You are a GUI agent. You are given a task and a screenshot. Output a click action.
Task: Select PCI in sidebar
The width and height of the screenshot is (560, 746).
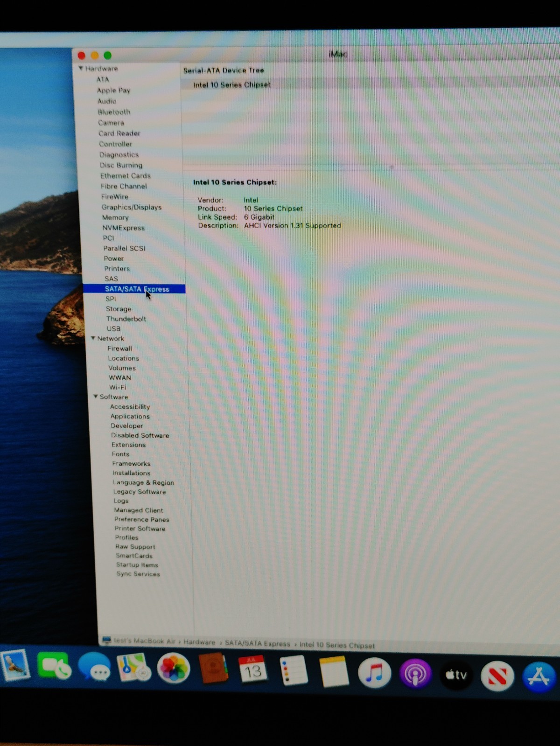coord(108,238)
